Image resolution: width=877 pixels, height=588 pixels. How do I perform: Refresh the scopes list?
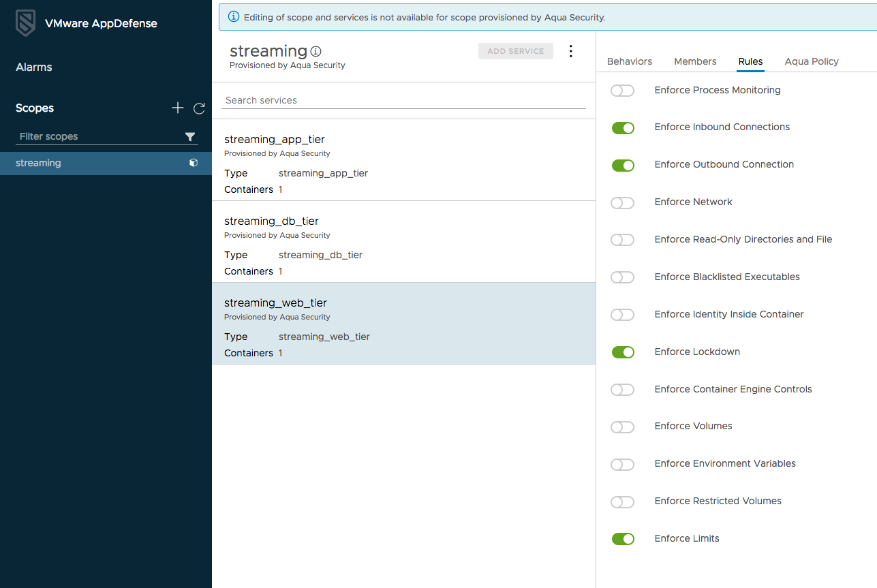point(199,108)
